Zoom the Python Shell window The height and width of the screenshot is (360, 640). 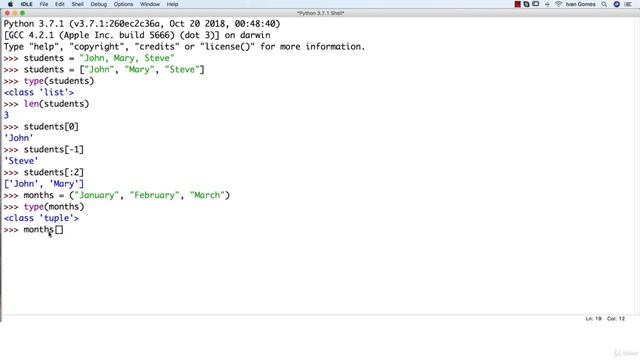[22, 13]
